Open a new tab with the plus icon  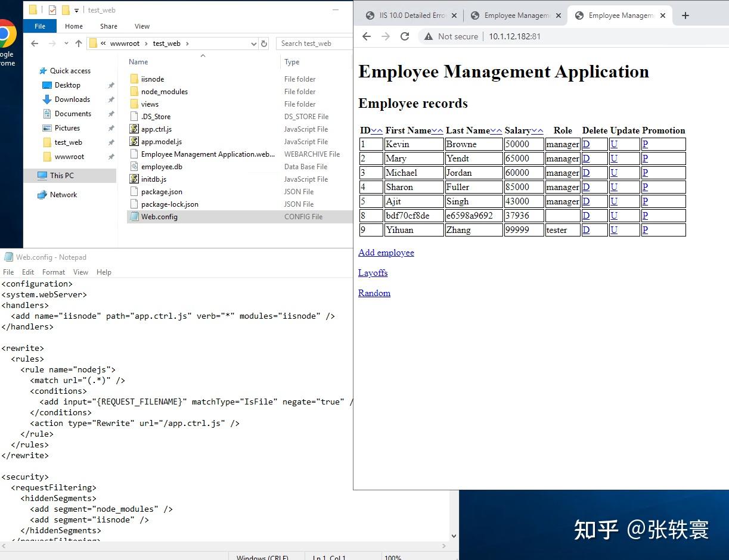pyautogui.click(x=684, y=15)
